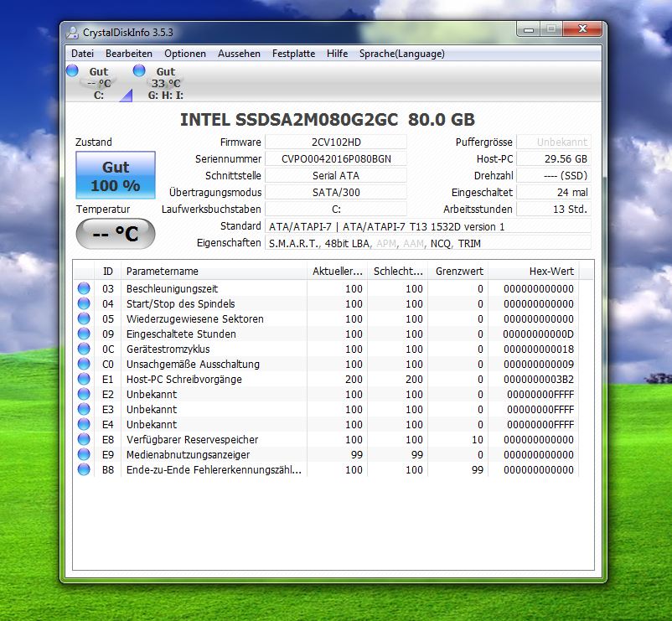Click status orb for Eingeschaltete Stunden

84,334
